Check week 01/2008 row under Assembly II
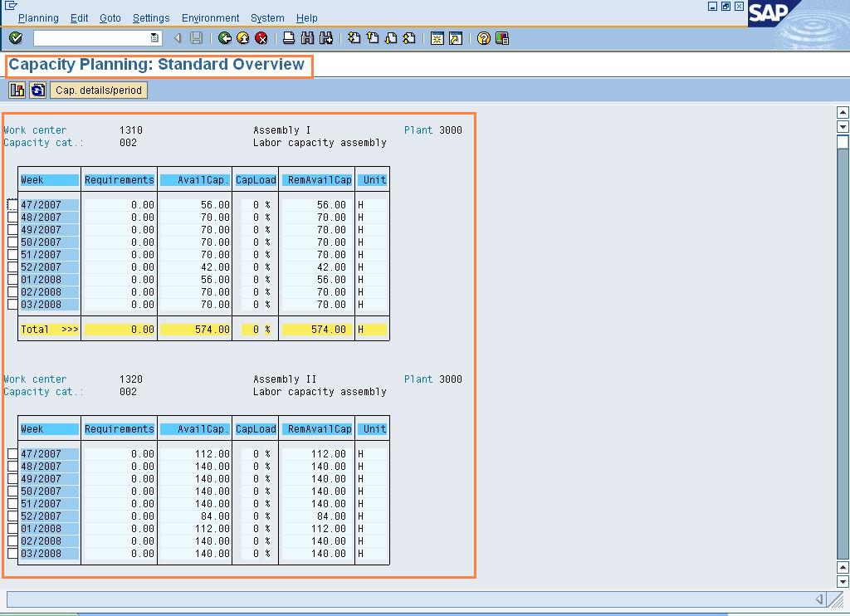The image size is (850, 616). tap(12, 529)
